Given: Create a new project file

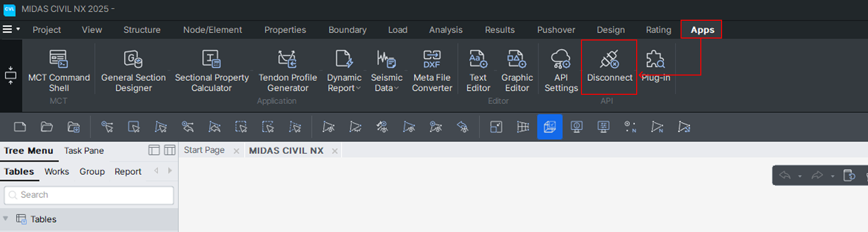Looking at the screenshot, I should (20, 127).
